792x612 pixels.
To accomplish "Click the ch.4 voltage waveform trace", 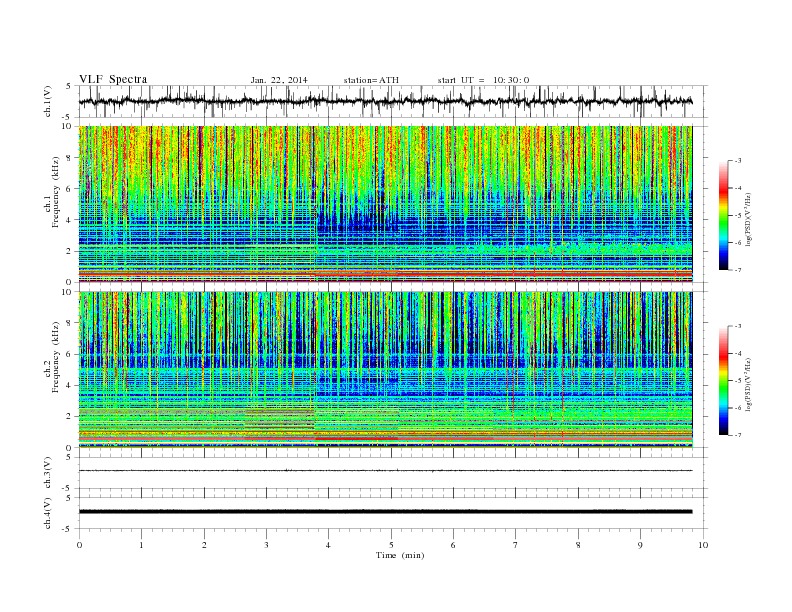I will 385,512.
